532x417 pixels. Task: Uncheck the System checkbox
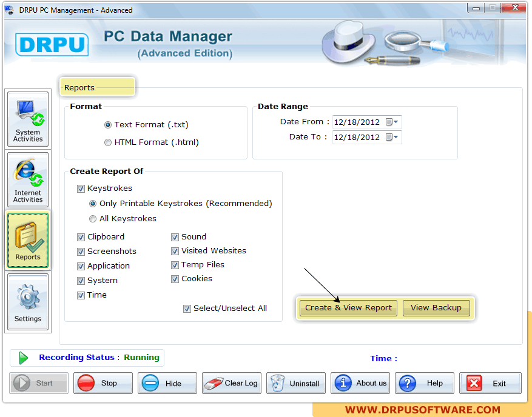click(81, 281)
